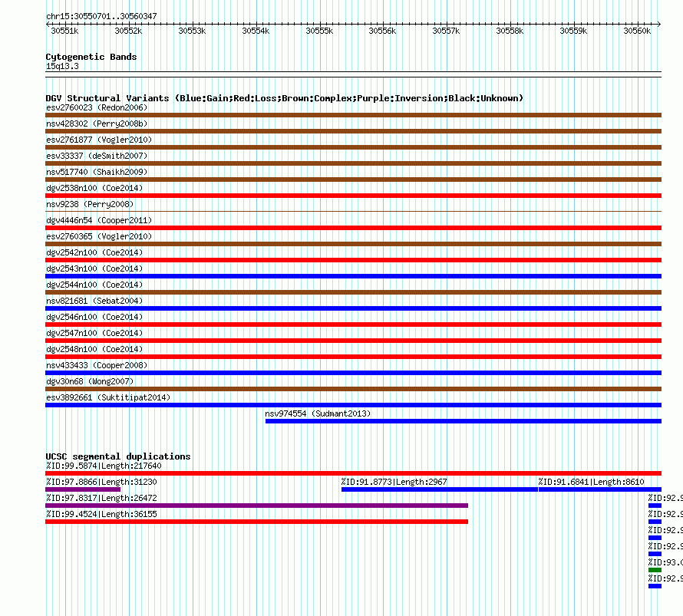
Task: Click the purple bar under %ID:97.8866
Action: [x=83, y=489]
